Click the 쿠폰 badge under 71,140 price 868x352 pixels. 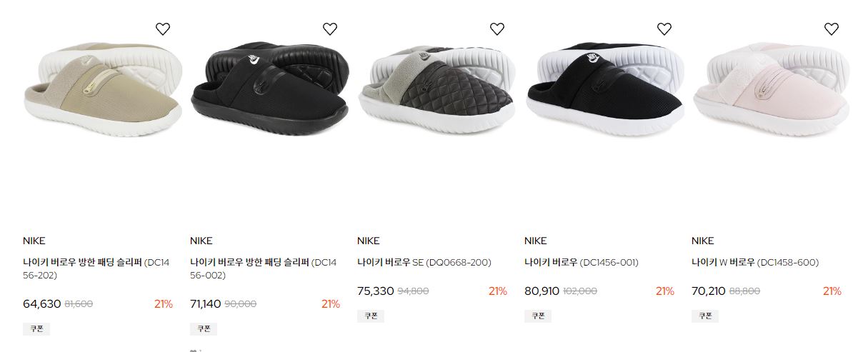coord(204,328)
